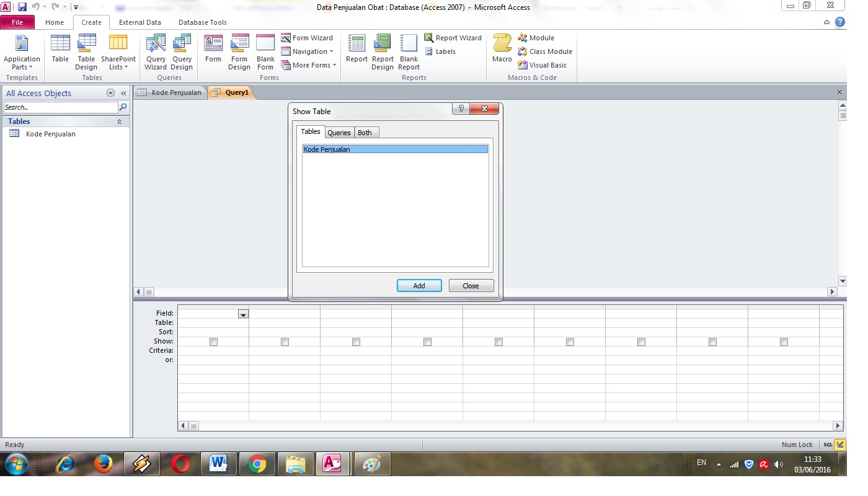Create a new Table

coord(60,50)
